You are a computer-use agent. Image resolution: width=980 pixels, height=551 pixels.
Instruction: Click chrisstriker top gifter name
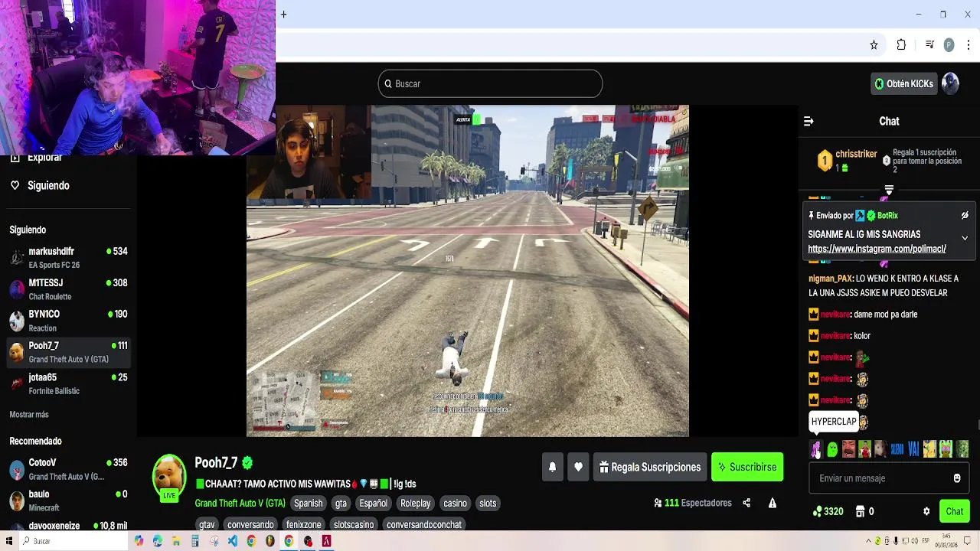pos(856,154)
